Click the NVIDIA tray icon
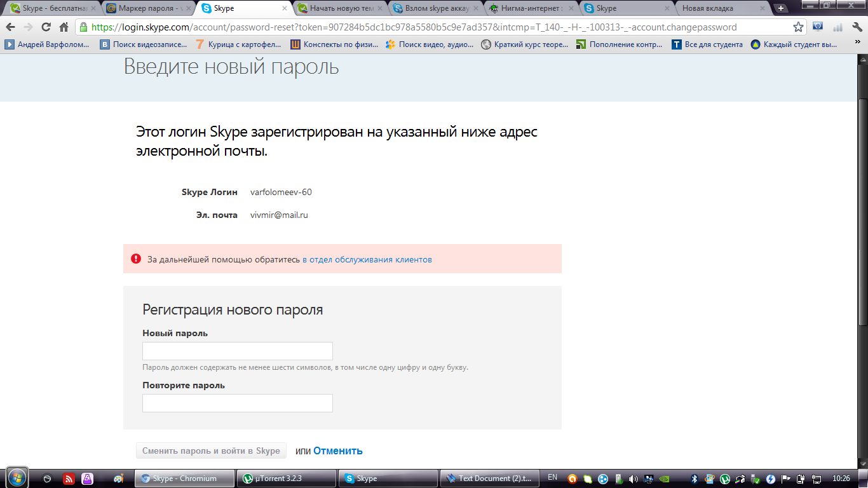The image size is (868, 488). [665, 478]
